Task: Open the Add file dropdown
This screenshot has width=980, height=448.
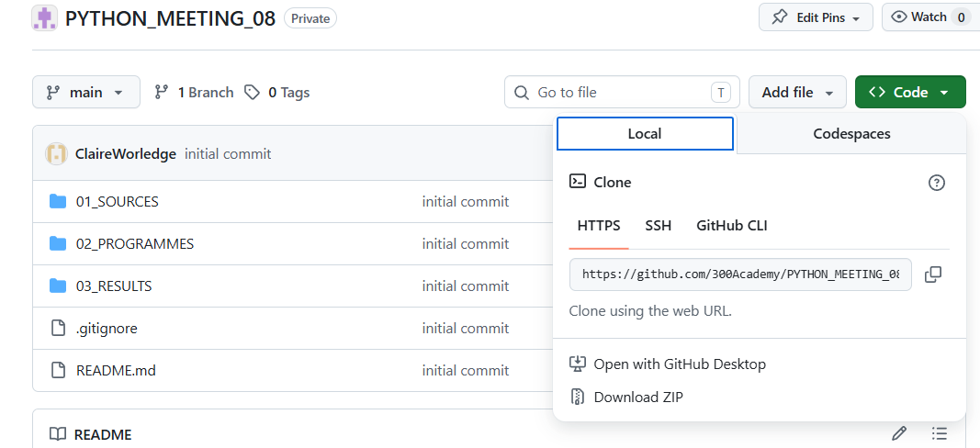Action: 797,93
